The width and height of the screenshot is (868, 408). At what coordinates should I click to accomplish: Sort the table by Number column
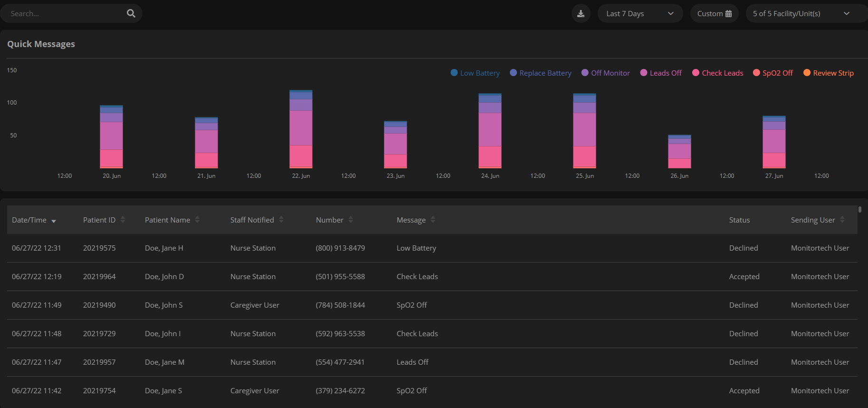click(x=334, y=220)
